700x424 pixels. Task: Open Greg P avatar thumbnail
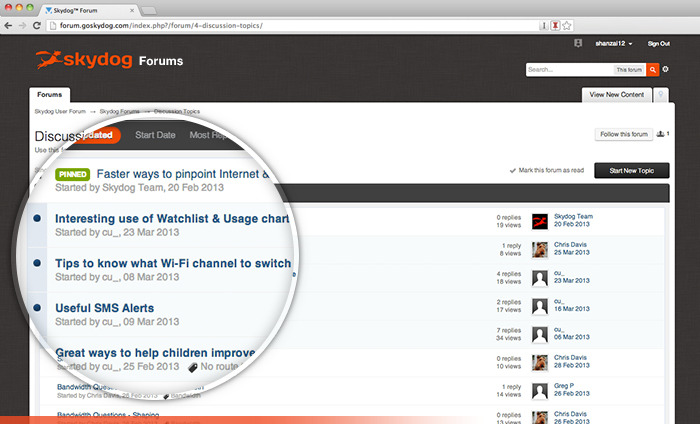coord(540,391)
